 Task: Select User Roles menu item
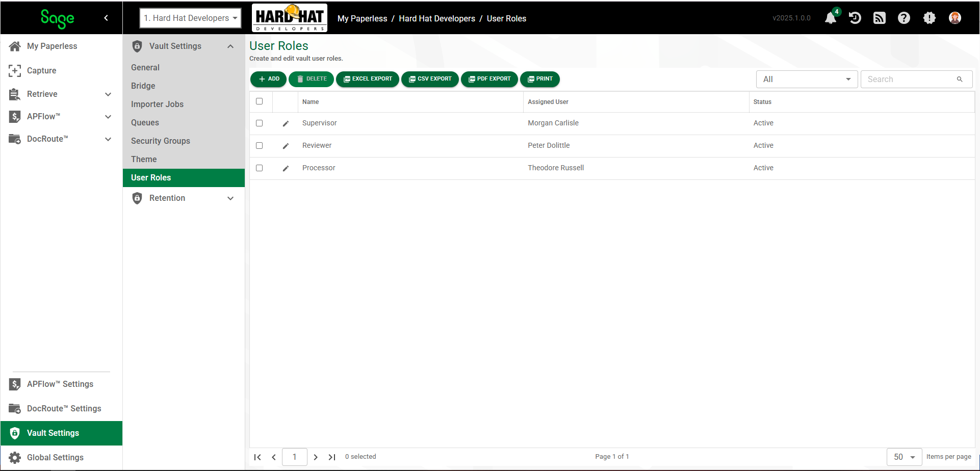(x=184, y=177)
